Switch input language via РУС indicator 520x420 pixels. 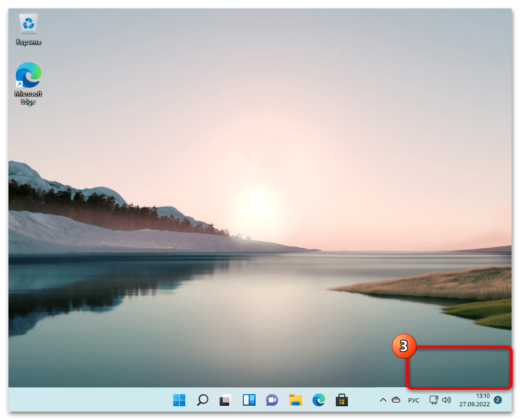point(413,400)
